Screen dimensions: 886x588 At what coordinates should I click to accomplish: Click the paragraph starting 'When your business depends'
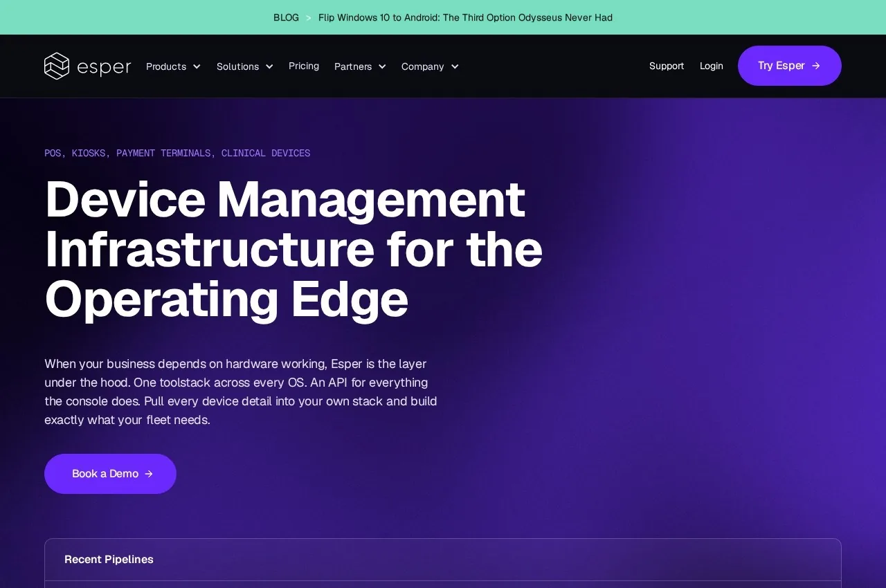point(241,392)
